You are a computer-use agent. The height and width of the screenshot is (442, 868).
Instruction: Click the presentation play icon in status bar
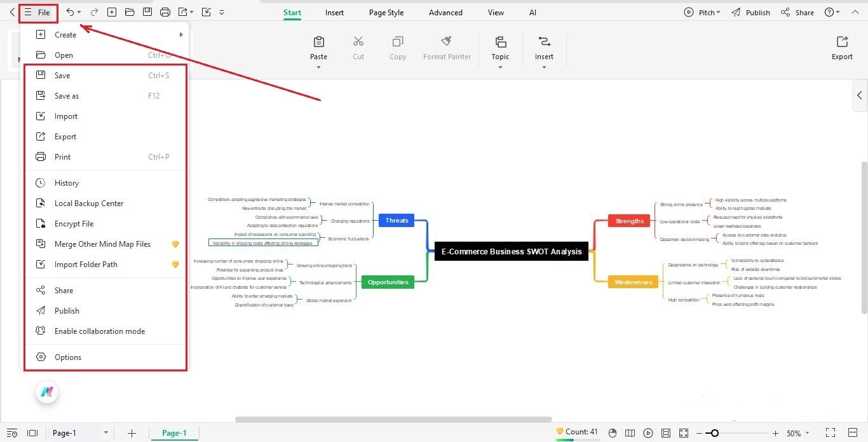648,433
